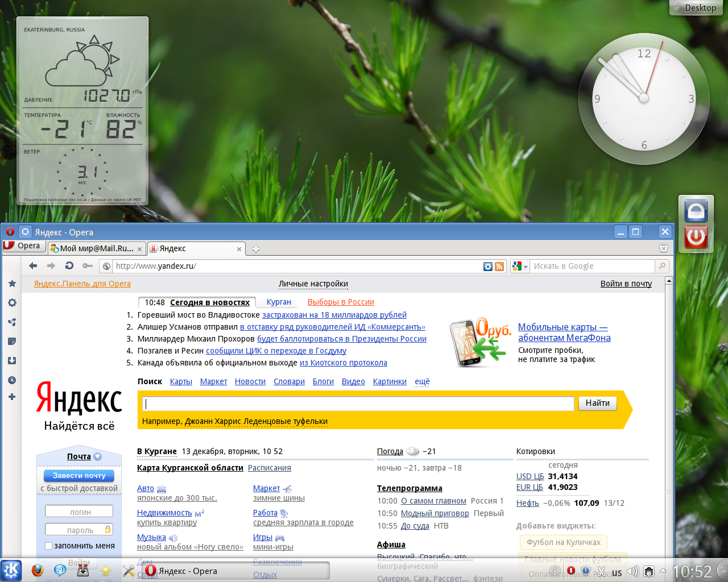Click the scissors clipboard tray icon
The height and width of the screenshot is (582, 728).
pos(601,571)
